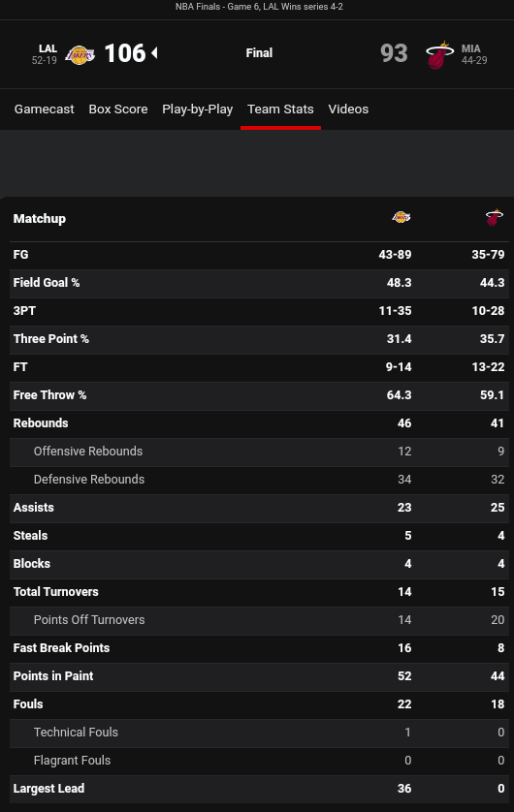Click the Largest Lead row
Viewport: 514px width, 812px height.
259,788
